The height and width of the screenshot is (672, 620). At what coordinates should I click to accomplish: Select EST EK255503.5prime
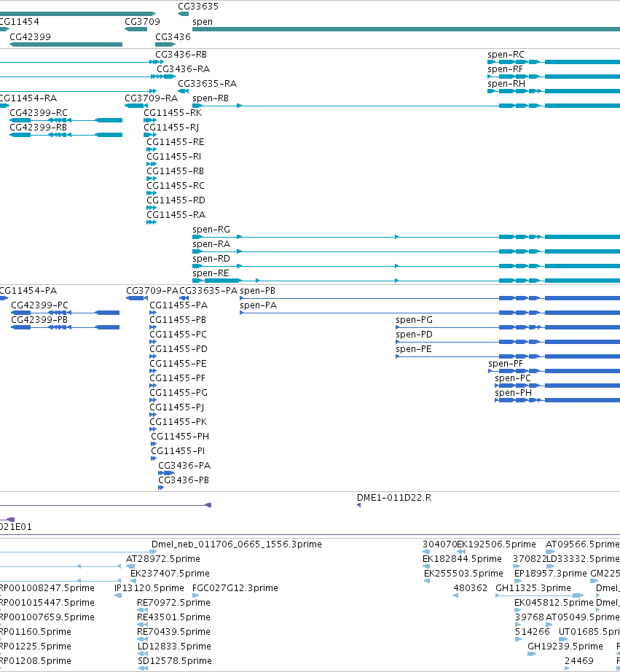point(463,574)
